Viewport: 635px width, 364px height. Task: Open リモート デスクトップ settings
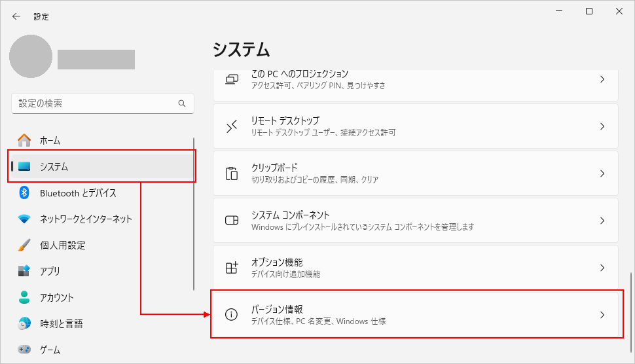tap(416, 126)
